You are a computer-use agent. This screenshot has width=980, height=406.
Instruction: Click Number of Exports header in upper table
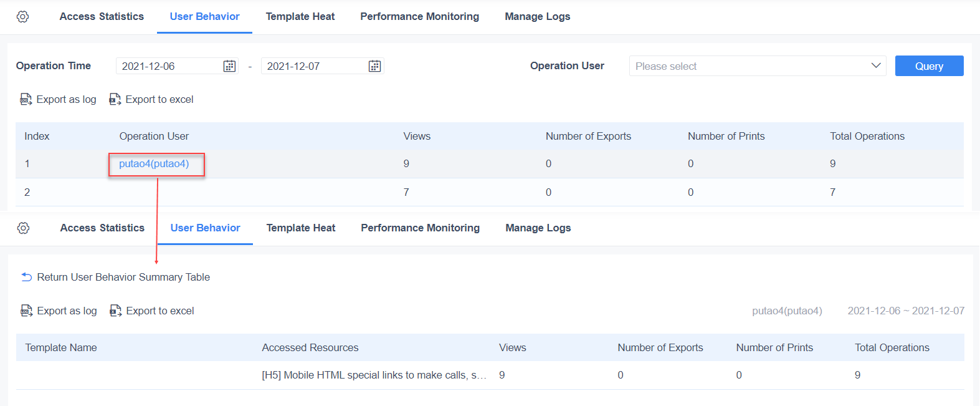click(588, 136)
